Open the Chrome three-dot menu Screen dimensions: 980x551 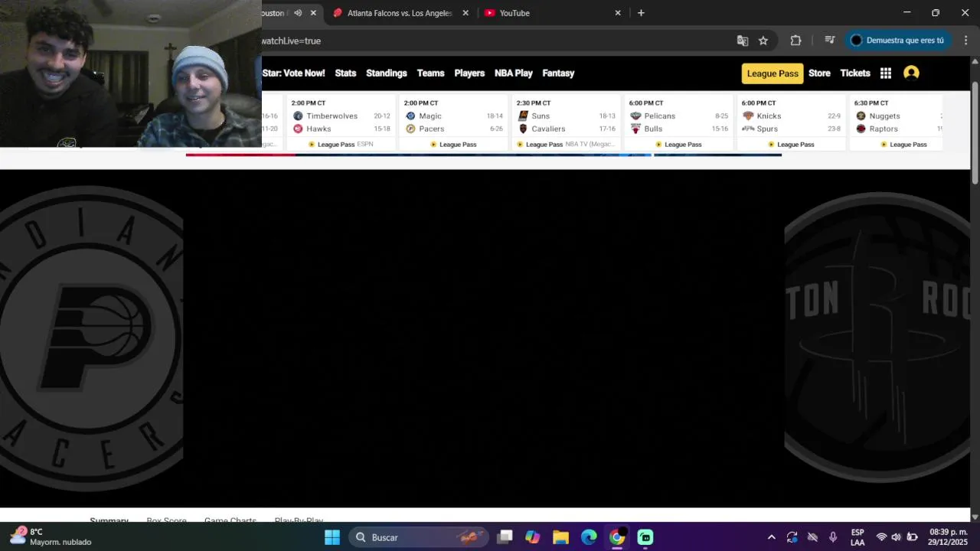pos(965,41)
